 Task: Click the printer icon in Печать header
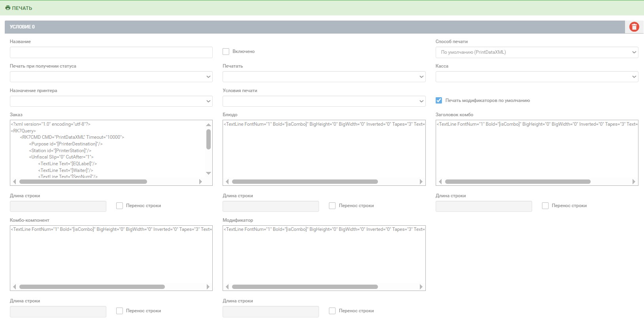pos(8,8)
